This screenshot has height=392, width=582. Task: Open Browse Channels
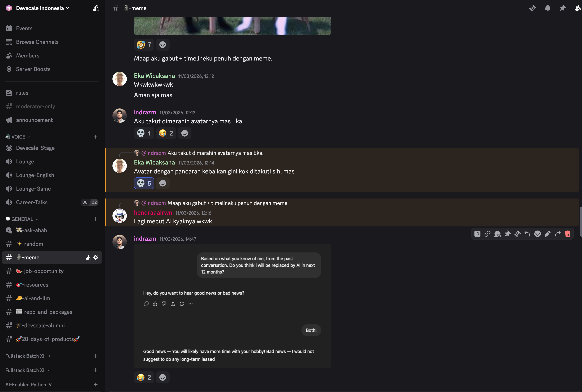[37, 42]
